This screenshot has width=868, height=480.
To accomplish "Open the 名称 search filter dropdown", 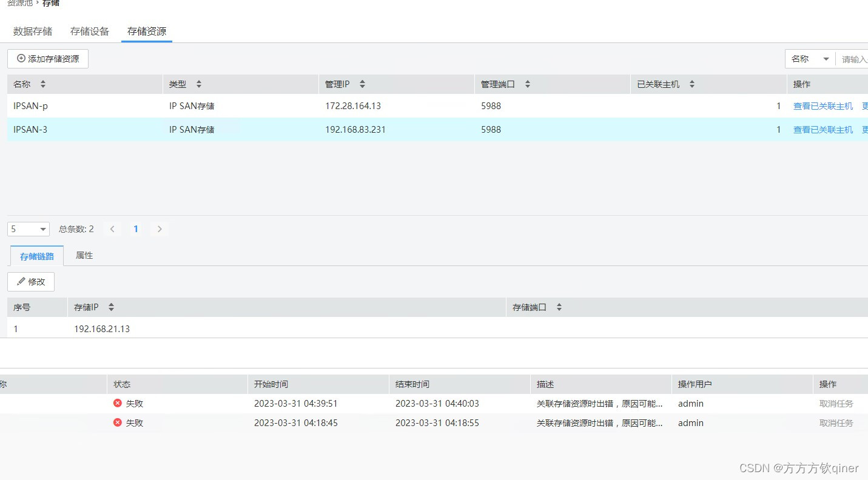I will (x=810, y=59).
